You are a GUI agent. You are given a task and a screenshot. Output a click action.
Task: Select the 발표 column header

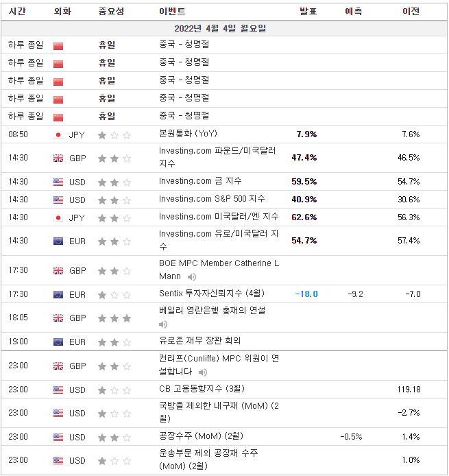[308, 12]
